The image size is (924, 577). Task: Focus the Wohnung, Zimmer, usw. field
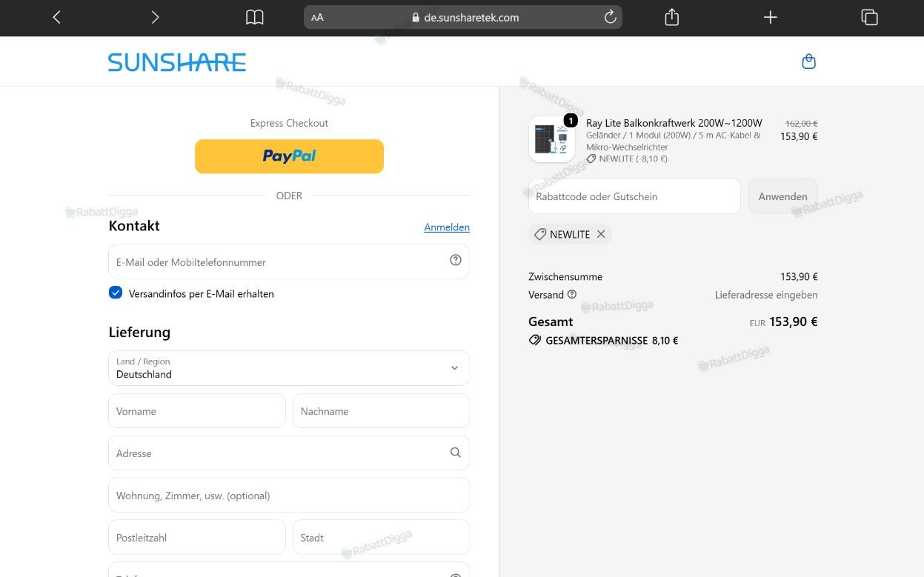point(289,495)
